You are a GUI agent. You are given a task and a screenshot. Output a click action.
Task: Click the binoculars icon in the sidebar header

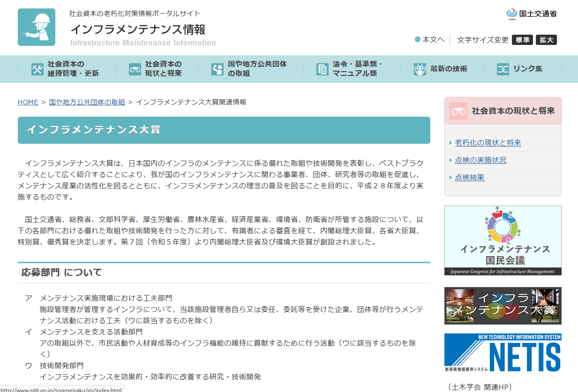458,111
